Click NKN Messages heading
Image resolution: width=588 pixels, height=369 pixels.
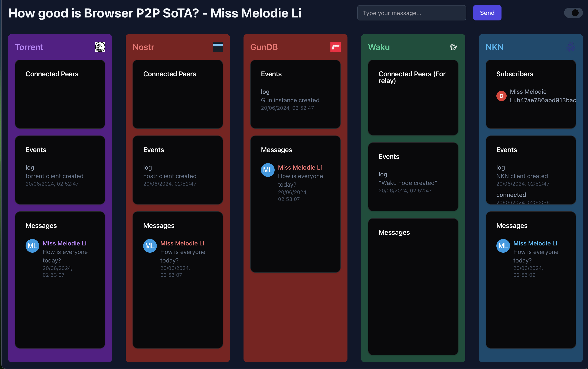(x=512, y=226)
